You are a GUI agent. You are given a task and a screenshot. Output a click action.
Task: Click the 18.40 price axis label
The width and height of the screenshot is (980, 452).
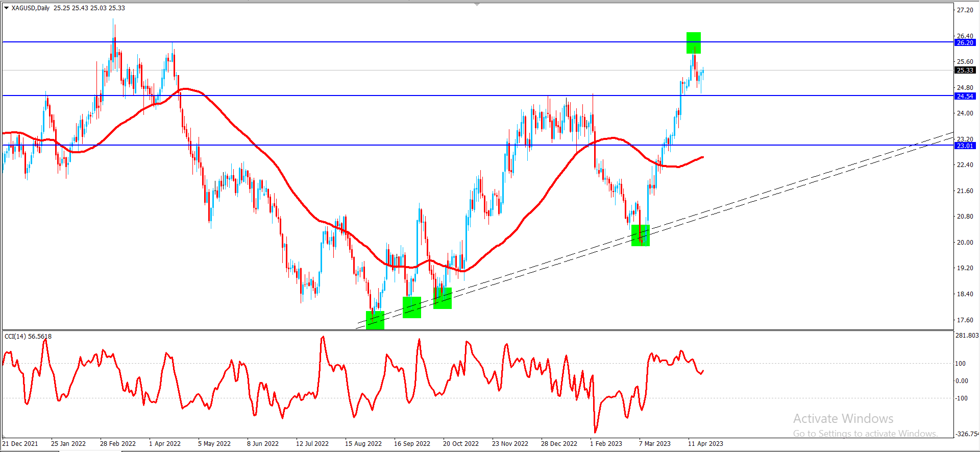pyautogui.click(x=965, y=294)
